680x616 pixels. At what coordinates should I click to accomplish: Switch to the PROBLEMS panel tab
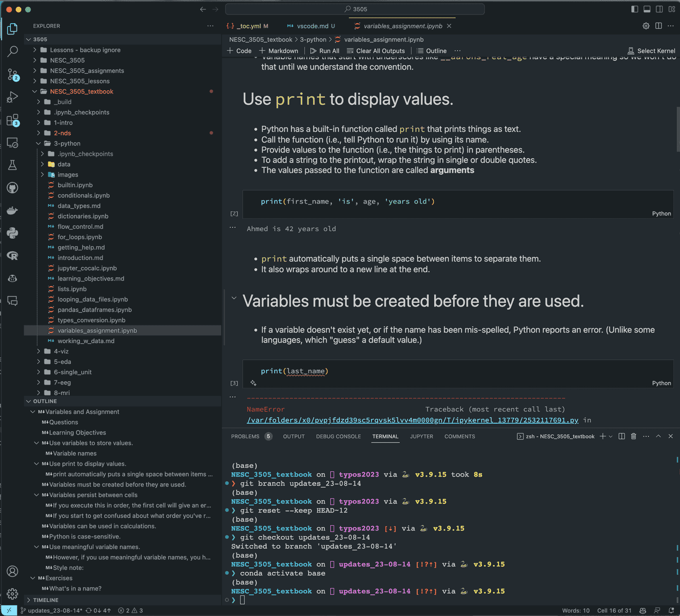[245, 436]
